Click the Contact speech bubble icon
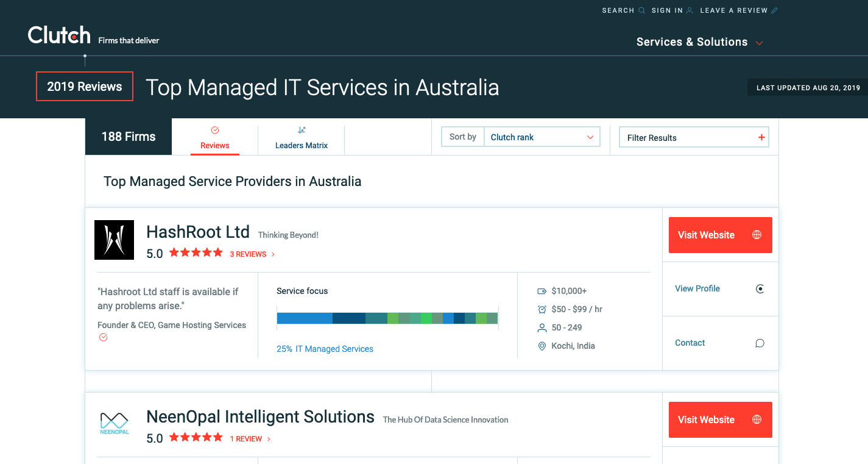Viewport: 868px width, 464px height. pyautogui.click(x=760, y=343)
